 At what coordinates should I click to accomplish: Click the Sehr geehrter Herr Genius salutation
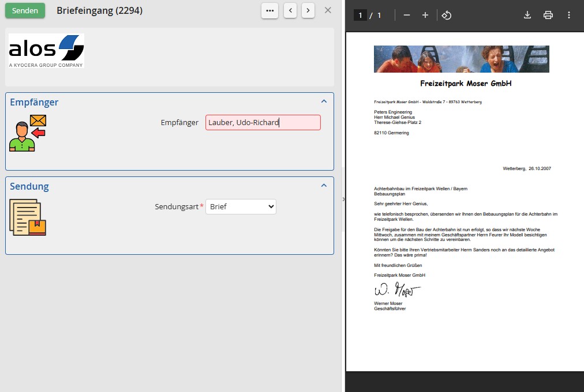(400, 204)
